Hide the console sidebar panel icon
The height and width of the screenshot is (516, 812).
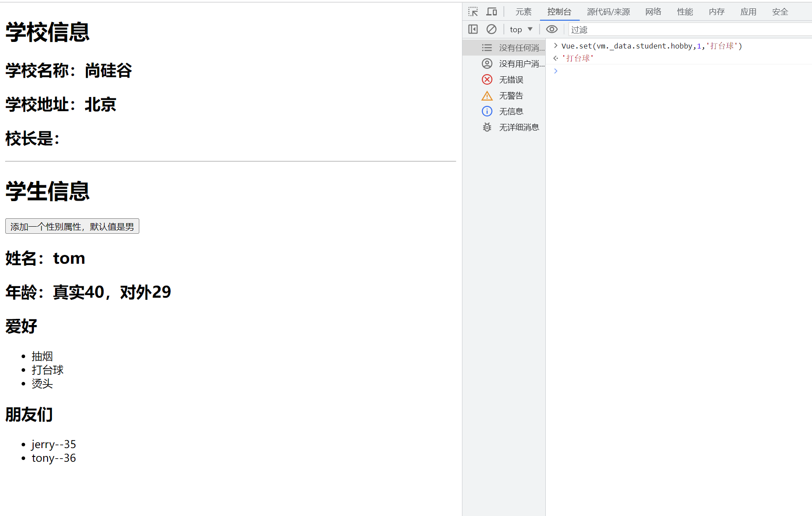(x=473, y=29)
